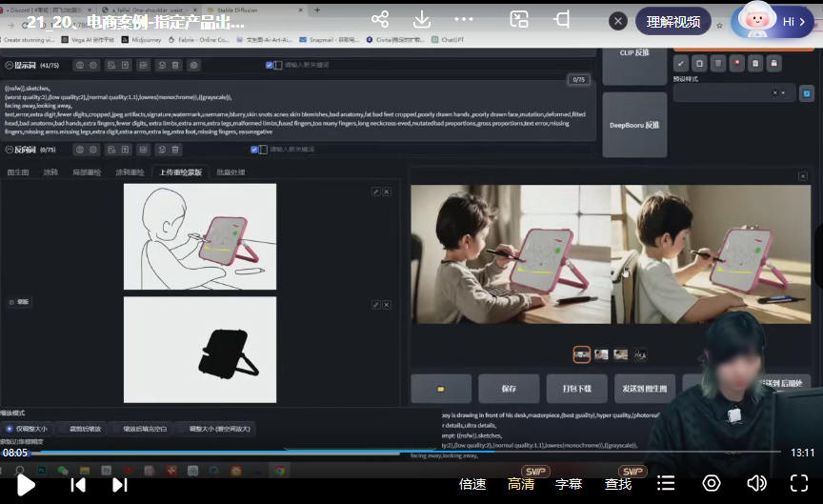Enable picture-in-picture mode icon
Viewport: 823px width, 504px height.
coord(519,20)
